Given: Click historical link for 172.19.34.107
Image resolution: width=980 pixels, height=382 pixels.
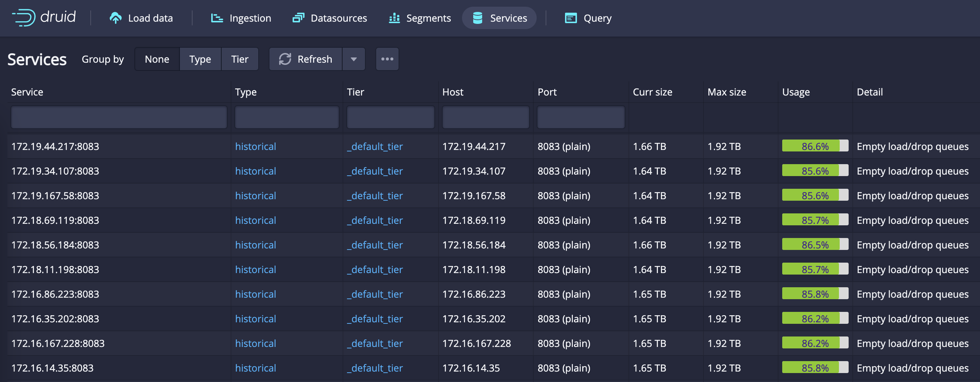Looking at the screenshot, I should click(x=255, y=171).
